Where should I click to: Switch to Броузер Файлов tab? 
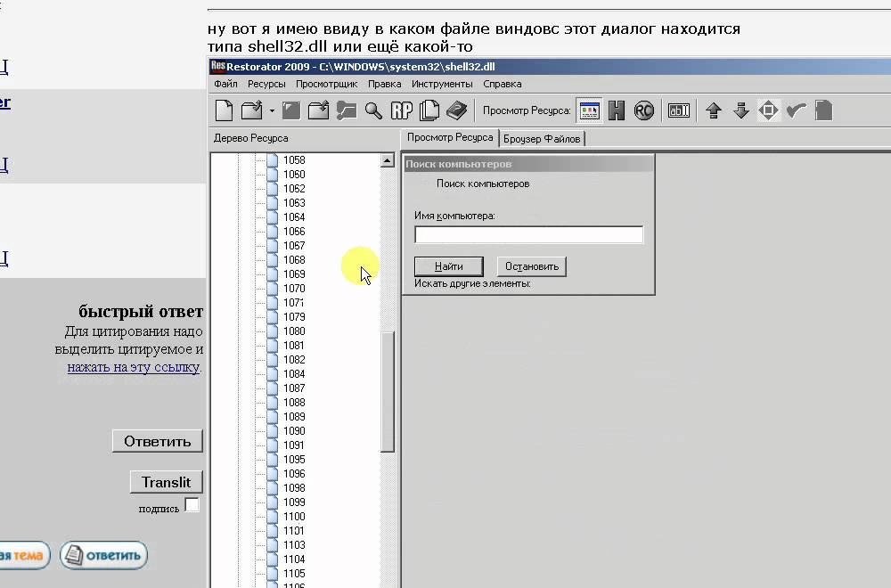[542, 139]
